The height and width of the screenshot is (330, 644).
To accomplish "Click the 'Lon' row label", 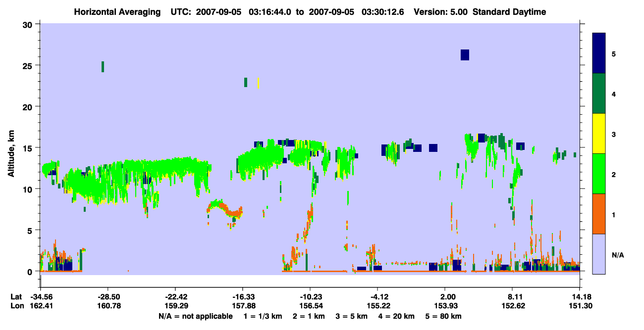I will pos(17,306).
